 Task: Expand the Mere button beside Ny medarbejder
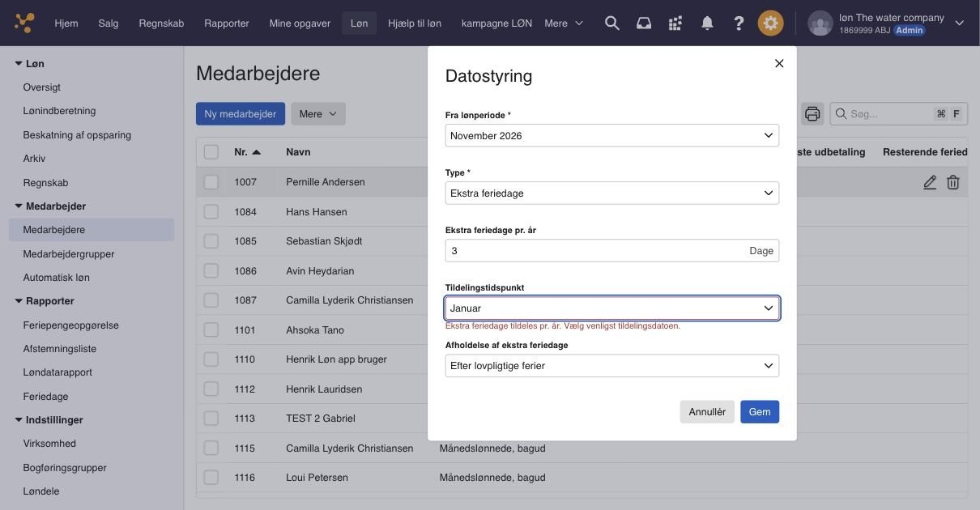click(x=318, y=114)
